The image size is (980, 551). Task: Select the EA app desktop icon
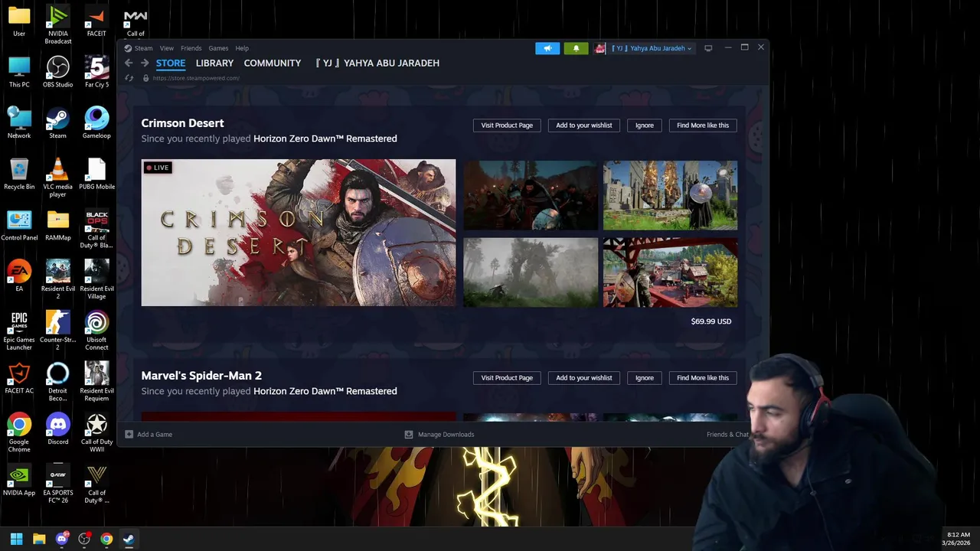(19, 276)
